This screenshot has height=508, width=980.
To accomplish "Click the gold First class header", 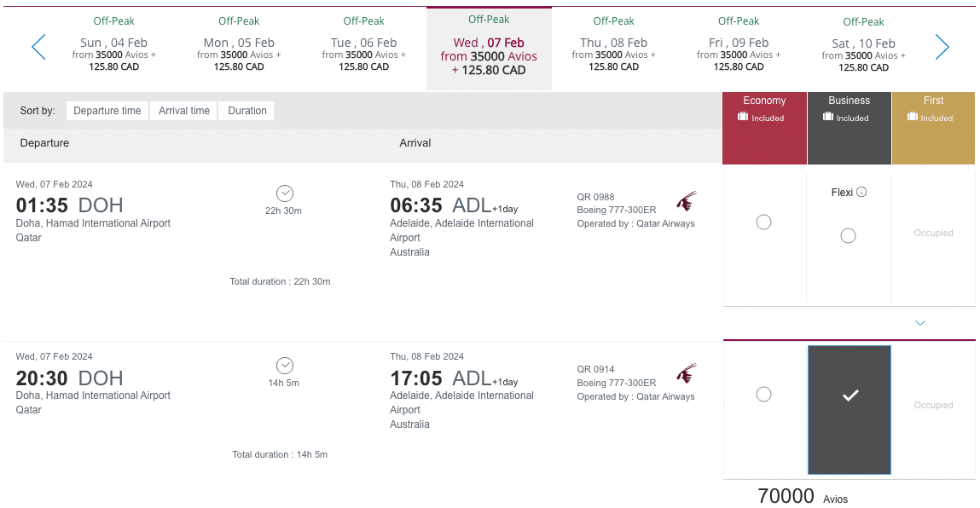I will click(x=933, y=128).
